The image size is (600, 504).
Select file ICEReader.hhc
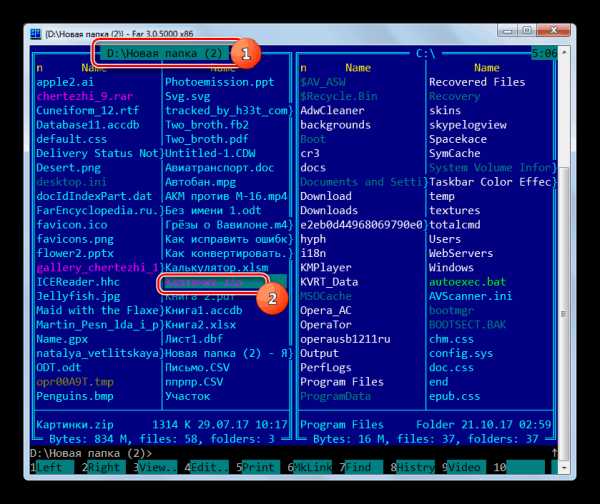click(x=78, y=282)
